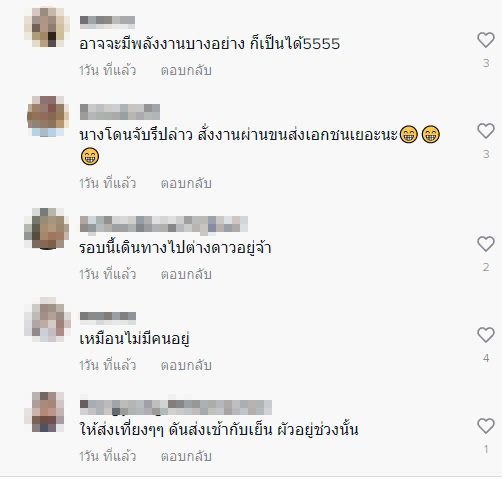Open avatar of the emoji comment author
Image resolution: width=502 pixels, height=480 pixels.
point(48,116)
